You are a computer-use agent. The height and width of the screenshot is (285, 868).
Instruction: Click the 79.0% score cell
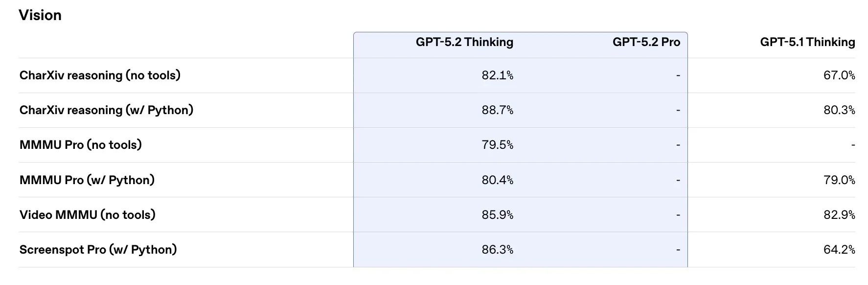[839, 180]
